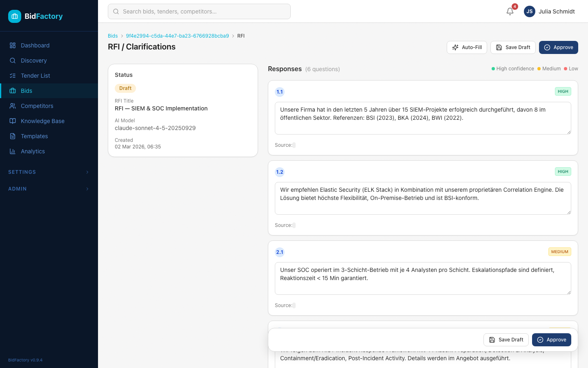
Task: Click the response text area for 2.1
Action: pos(423,278)
